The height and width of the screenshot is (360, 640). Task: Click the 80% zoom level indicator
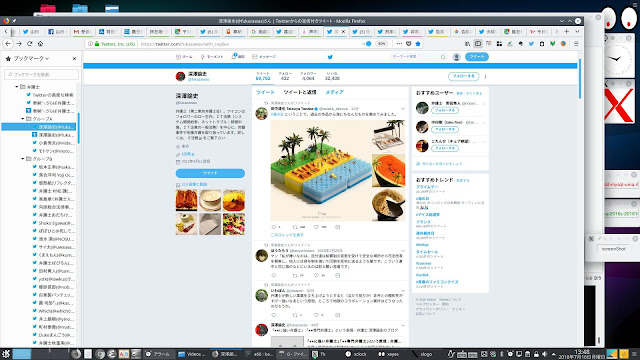(x=381, y=44)
